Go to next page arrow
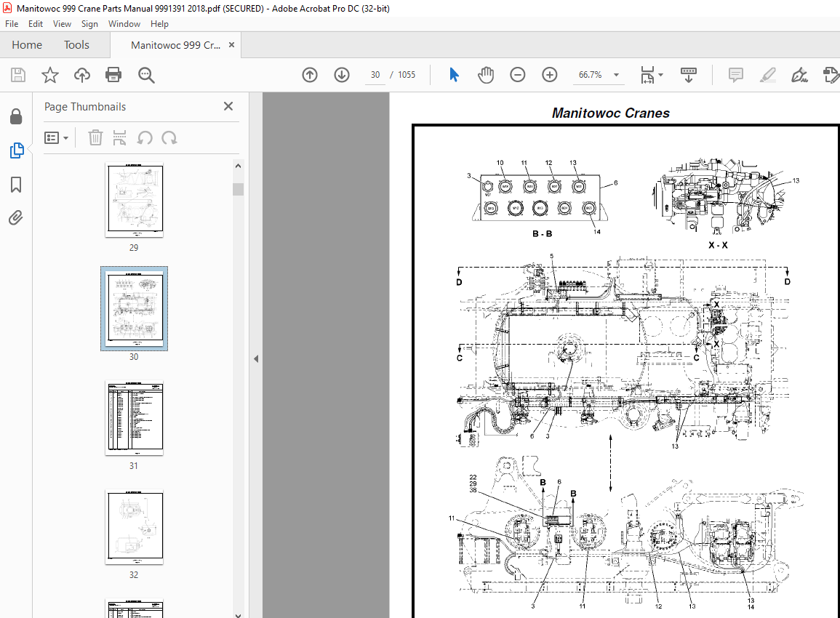Viewport: 840px width, 618px height. pyautogui.click(x=342, y=75)
